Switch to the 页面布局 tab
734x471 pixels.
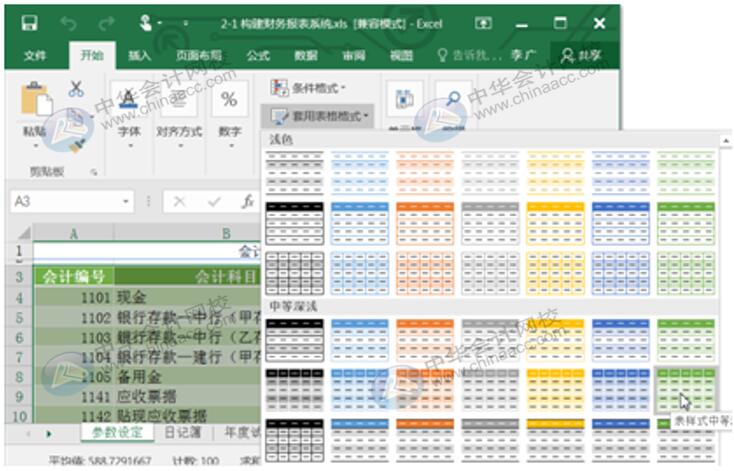199,56
